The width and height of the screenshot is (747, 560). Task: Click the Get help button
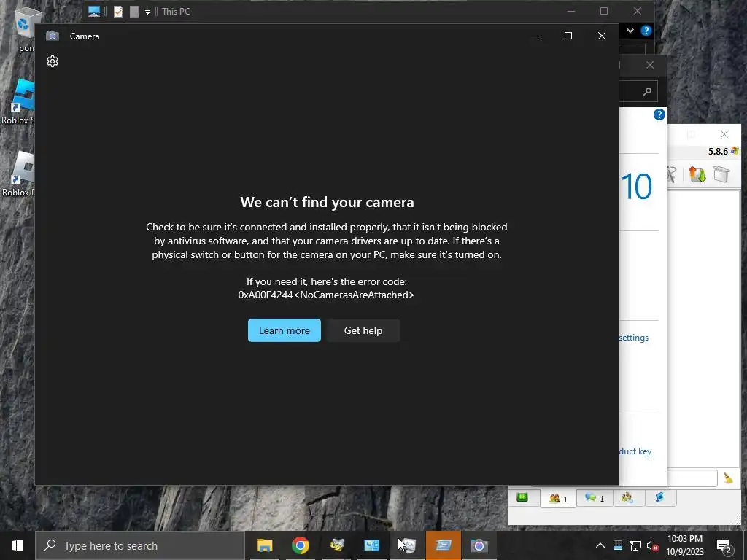[x=363, y=330]
